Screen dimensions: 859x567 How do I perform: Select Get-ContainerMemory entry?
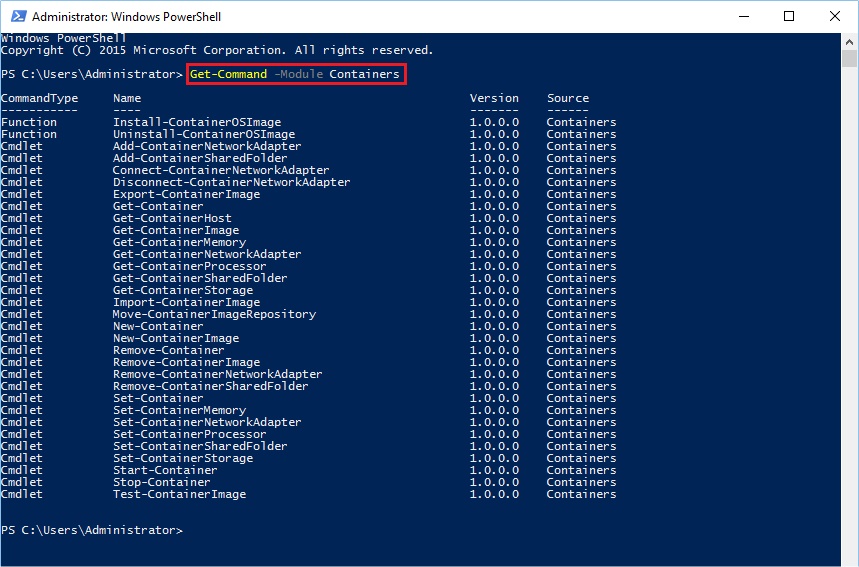pos(179,242)
